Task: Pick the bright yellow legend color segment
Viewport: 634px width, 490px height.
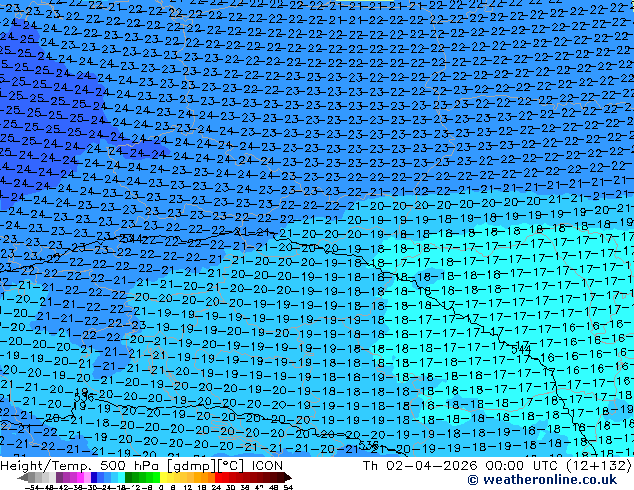Action: 163,477
